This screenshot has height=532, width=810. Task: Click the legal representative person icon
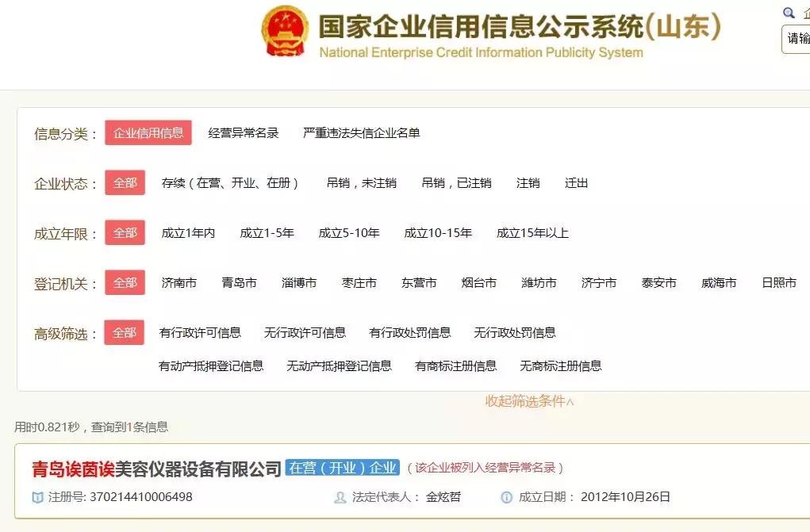[340, 497]
